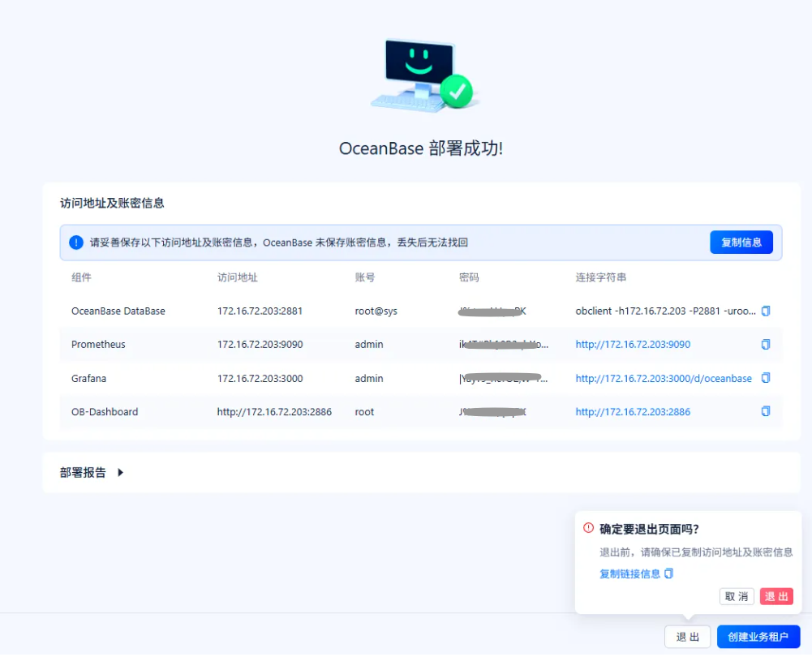This screenshot has height=657, width=812.
Task: Click the 确定要退出页面吗 popup title
Action: point(649,529)
